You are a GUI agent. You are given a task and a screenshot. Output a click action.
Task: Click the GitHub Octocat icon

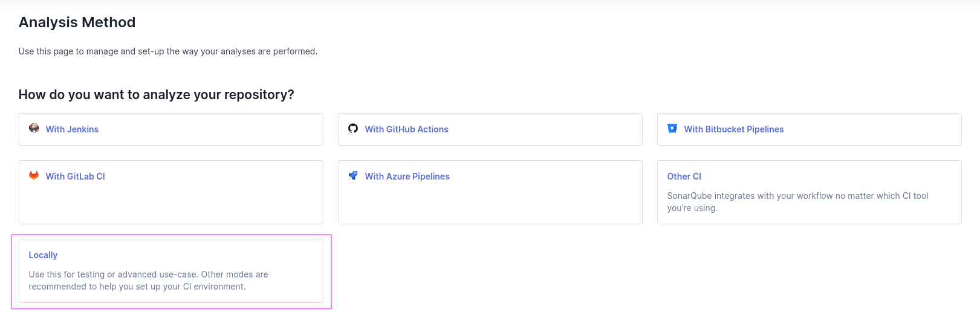[353, 128]
